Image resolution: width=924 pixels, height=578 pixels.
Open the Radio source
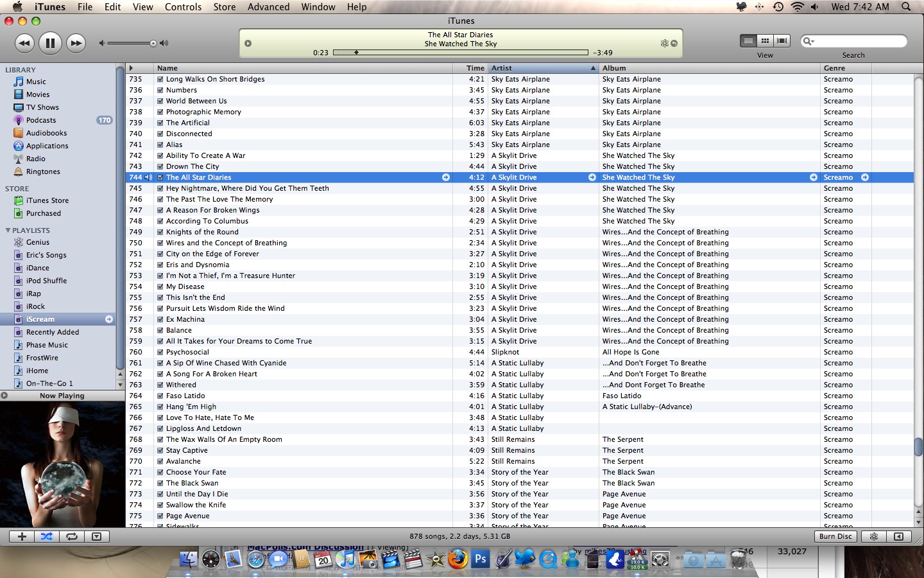click(36, 159)
